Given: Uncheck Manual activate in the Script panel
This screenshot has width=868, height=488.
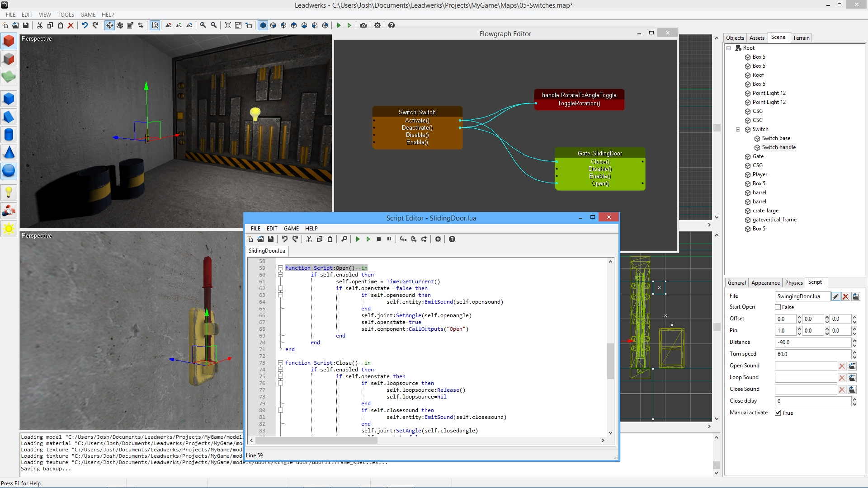Looking at the screenshot, I should coord(778,413).
